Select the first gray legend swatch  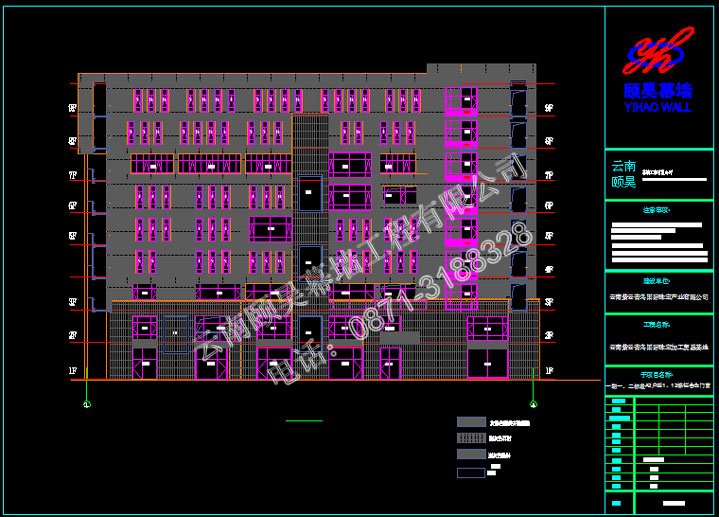[471, 422]
